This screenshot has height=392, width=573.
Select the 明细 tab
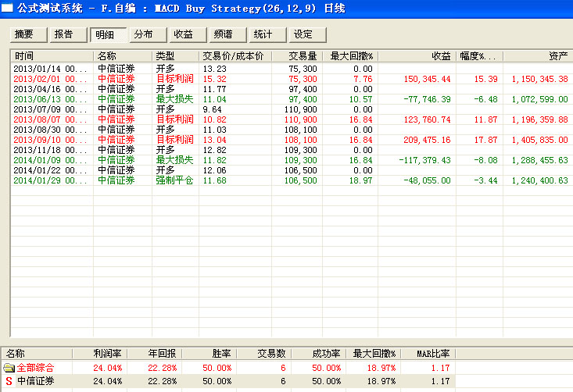coord(108,34)
